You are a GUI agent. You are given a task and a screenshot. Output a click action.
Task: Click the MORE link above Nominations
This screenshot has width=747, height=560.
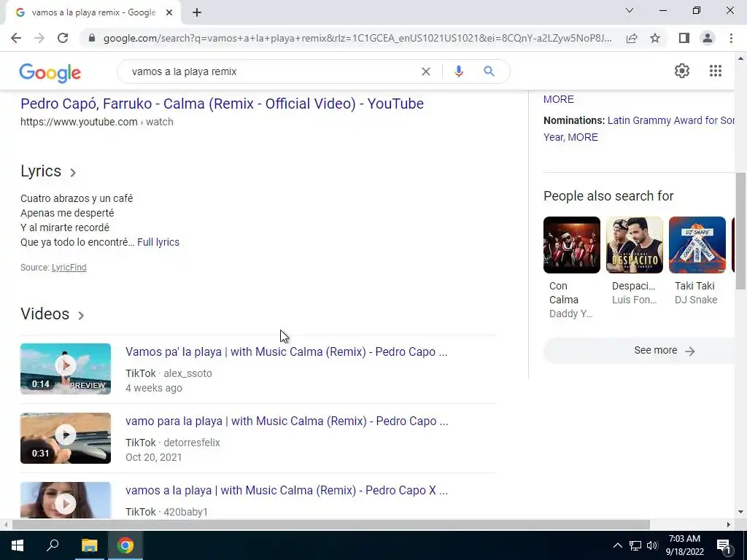[x=558, y=99]
